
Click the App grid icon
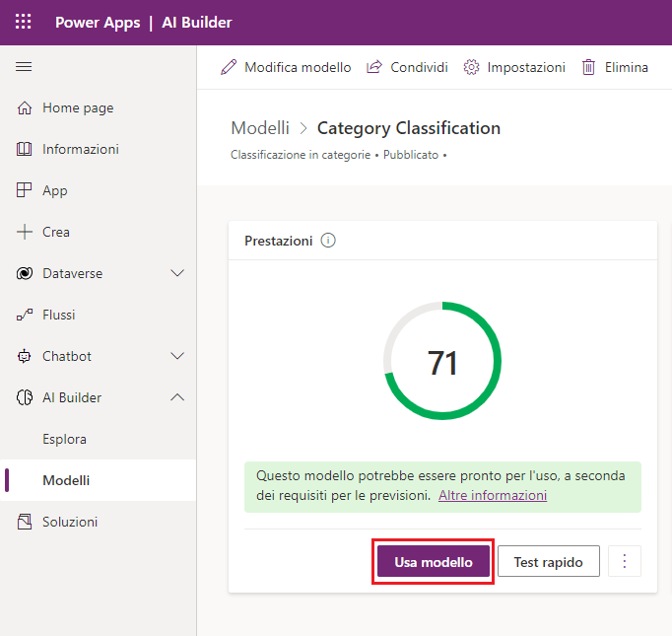(24, 190)
